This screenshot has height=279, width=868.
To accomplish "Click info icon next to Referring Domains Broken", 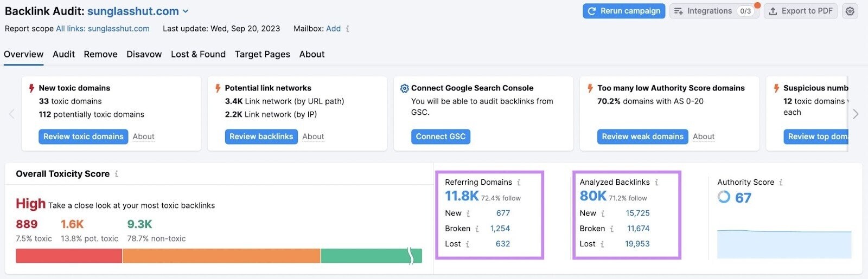I will click(477, 229).
